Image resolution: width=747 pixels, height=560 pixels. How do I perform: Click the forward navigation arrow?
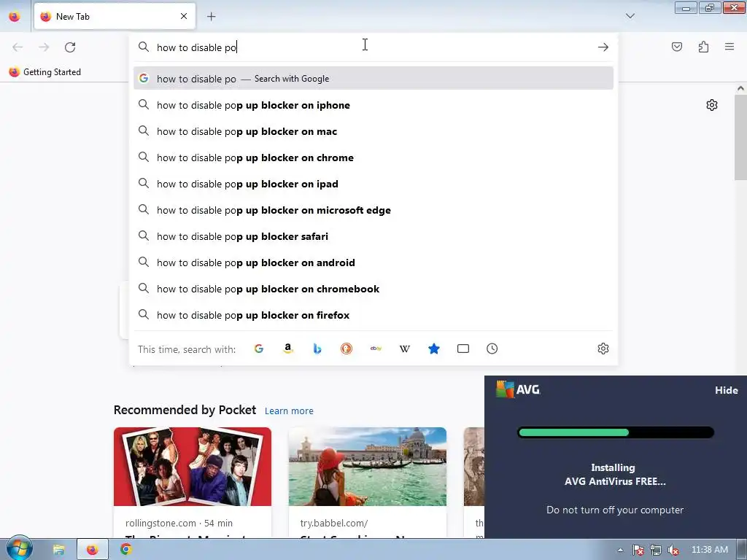(44, 47)
